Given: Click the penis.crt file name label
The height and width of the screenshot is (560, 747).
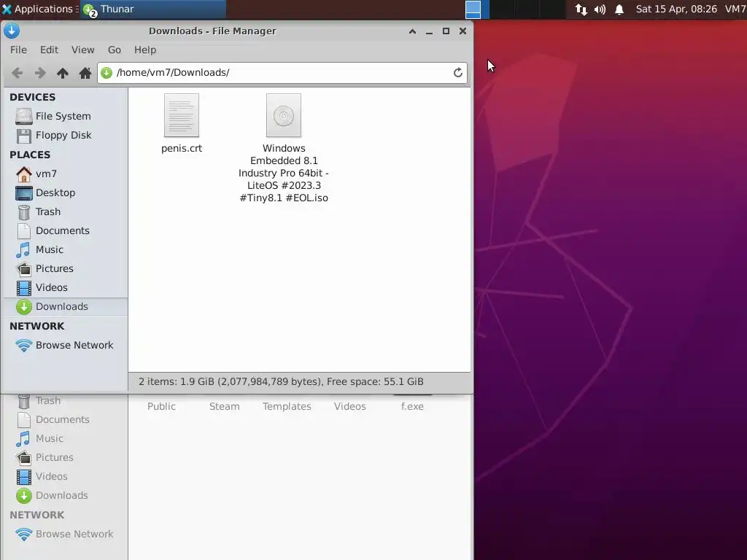Looking at the screenshot, I should pos(182,149).
